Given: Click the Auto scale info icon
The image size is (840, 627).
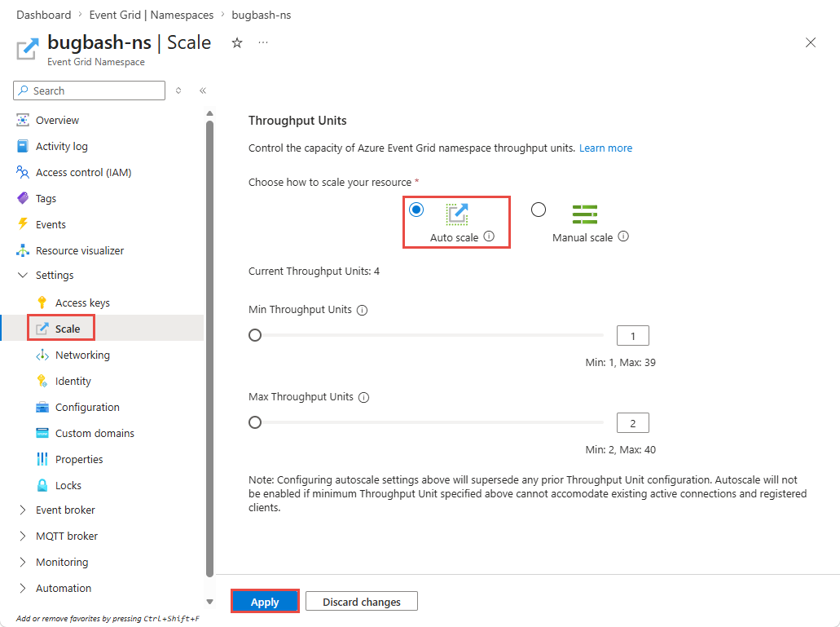Looking at the screenshot, I should 489,236.
